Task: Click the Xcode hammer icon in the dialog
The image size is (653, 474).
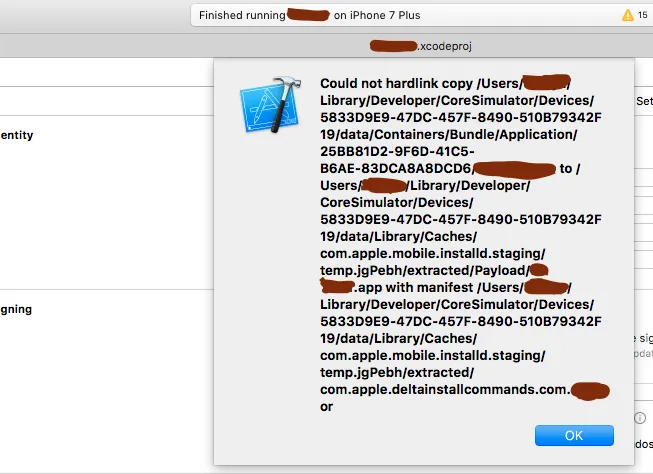Action: [270, 105]
